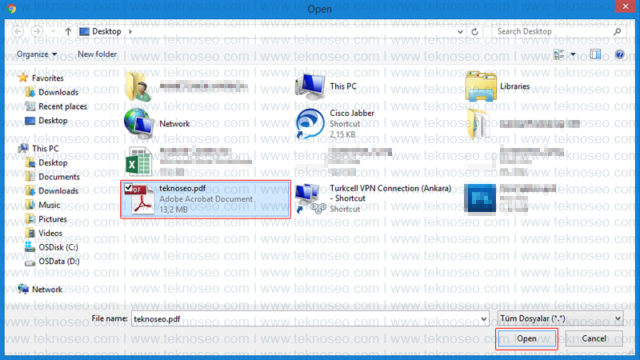The height and width of the screenshot is (360, 640).
Task: Select the Network globe icon
Action: pos(139,123)
